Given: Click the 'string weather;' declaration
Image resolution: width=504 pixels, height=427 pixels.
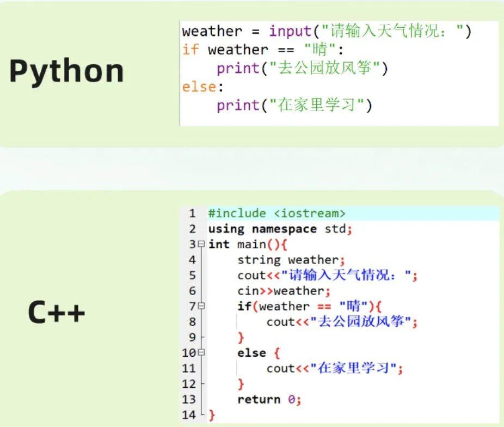Looking at the screenshot, I should [x=291, y=260].
